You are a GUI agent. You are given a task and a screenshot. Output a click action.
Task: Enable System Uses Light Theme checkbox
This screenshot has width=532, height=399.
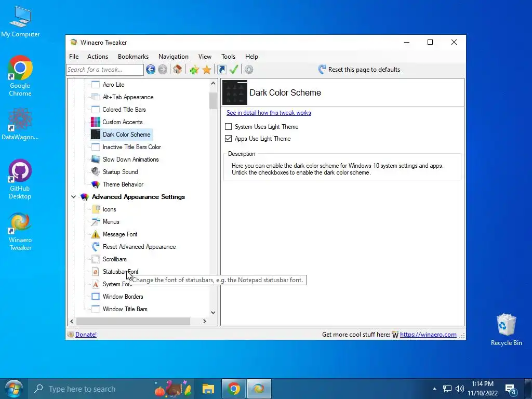tap(229, 127)
